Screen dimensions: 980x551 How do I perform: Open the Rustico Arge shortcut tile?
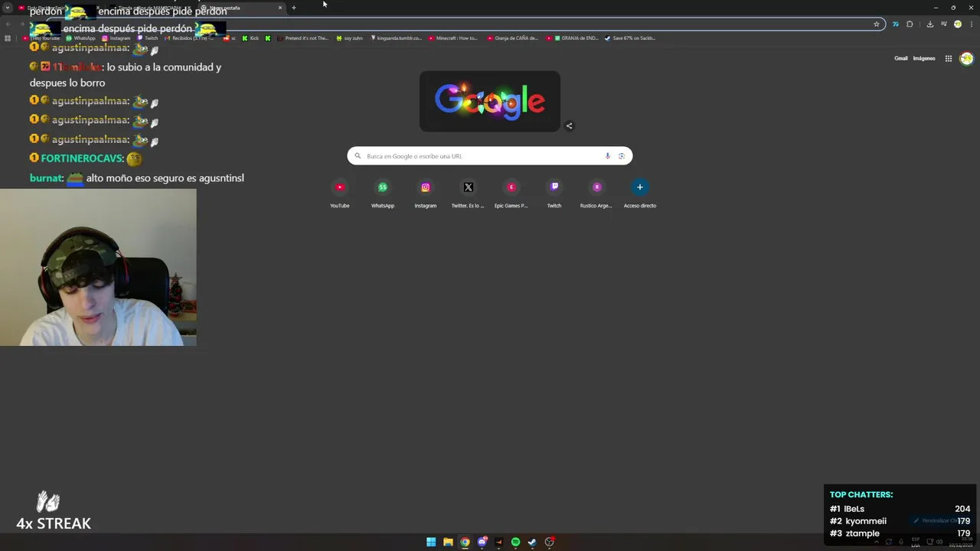point(597,194)
